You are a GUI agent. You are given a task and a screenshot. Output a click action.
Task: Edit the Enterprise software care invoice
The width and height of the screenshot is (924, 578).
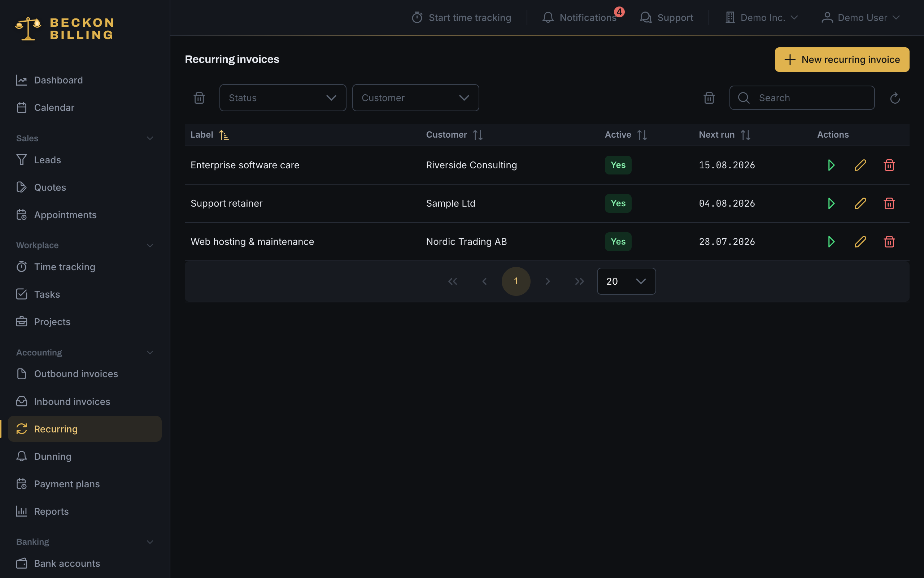pos(860,165)
